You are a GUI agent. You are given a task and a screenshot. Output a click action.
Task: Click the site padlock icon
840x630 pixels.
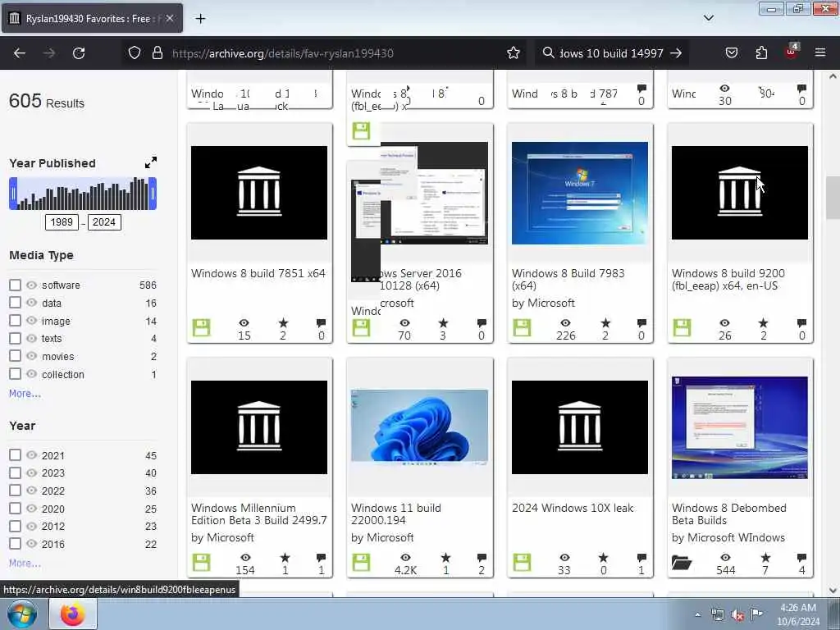coord(157,52)
